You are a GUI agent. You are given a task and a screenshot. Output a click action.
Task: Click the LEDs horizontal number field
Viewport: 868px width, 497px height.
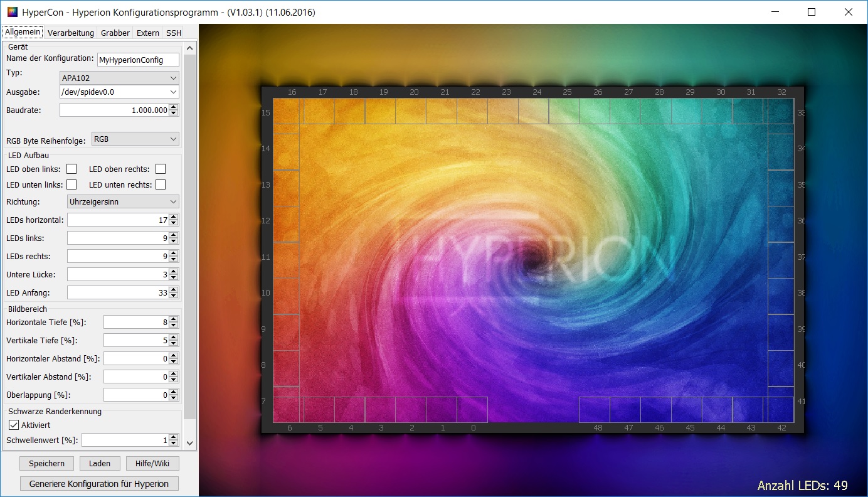(x=118, y=220)
